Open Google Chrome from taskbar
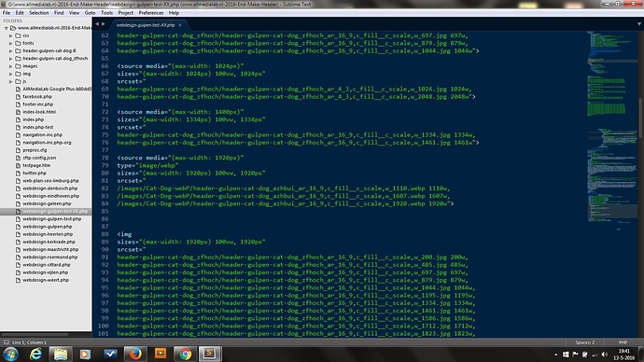The width and height of the screenshot is (644, 362). click(x=185, y=354)
